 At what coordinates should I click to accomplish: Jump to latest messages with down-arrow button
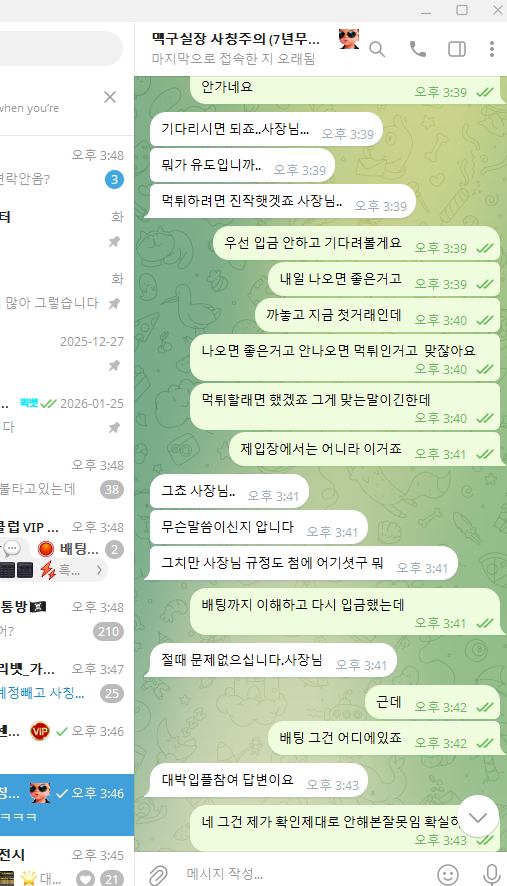click(x=478, y=816)
